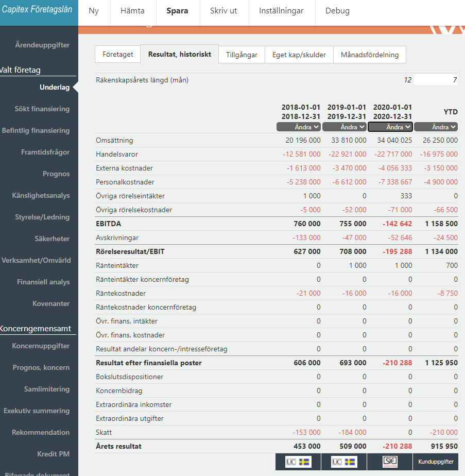Screen dimensions: 465x476
Task: Click the YTD Räntekostnader value -8 750
Action: coord(447,293)
